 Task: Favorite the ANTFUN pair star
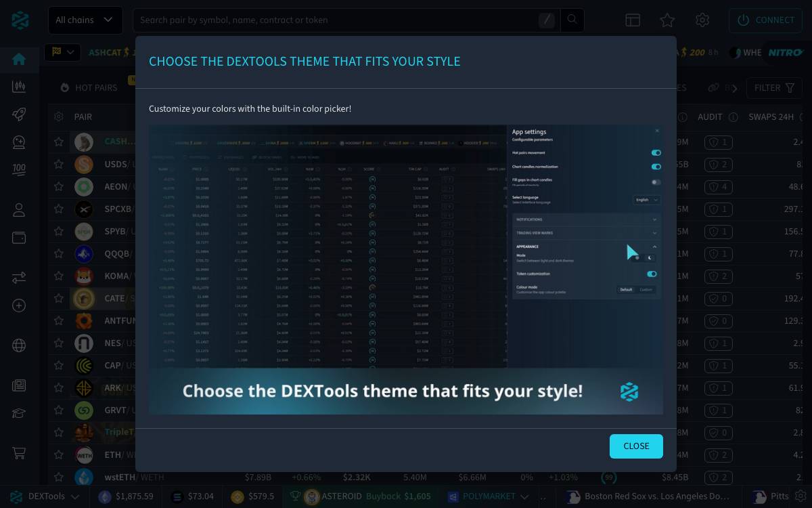[59, 320]
